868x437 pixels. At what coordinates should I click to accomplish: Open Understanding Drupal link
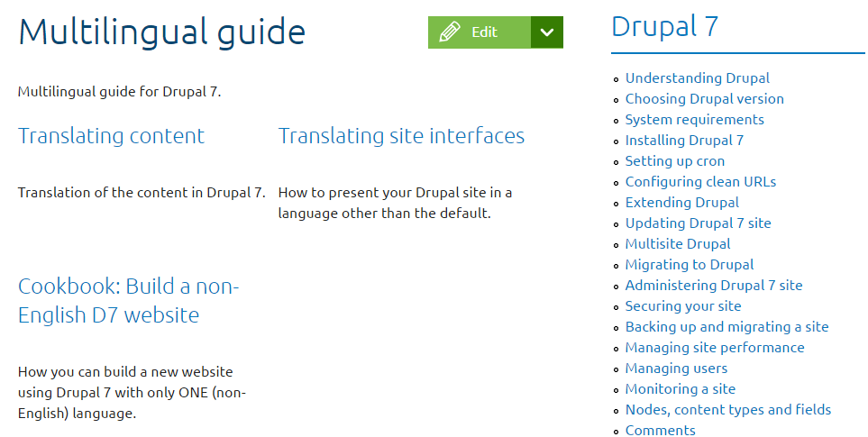pyautogui.click(x=698, y=78)
